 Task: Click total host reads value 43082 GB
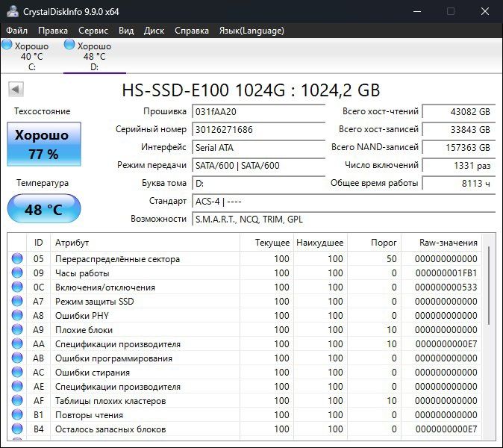click(x=459, y=112)
